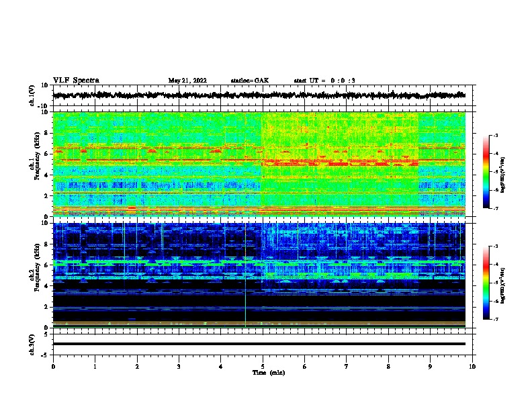532x411 pixels.
Task: Click the "station=GAK" header label
Action: pyautogui.click(x=250, y=81)
